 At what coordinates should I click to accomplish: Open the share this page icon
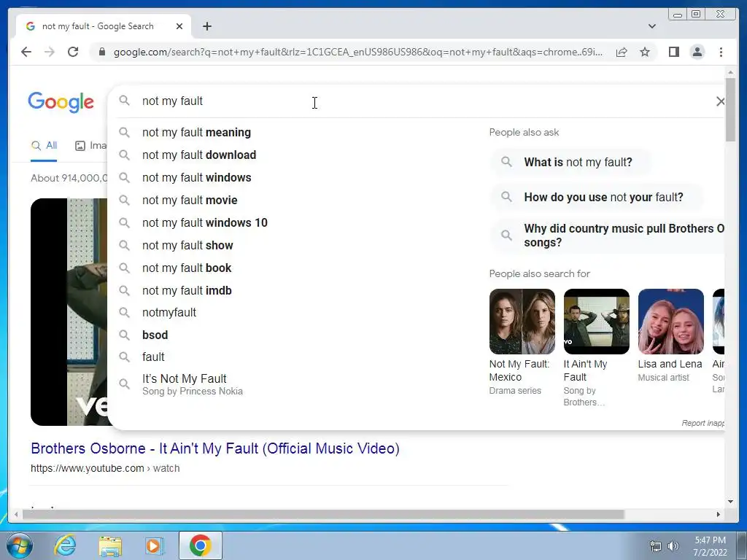coord(622,52)
